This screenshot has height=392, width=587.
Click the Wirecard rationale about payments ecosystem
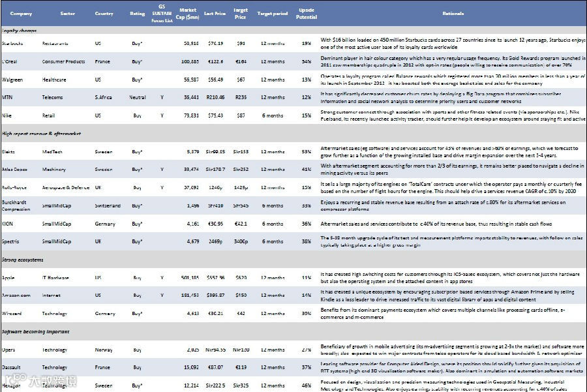point(442,313)
